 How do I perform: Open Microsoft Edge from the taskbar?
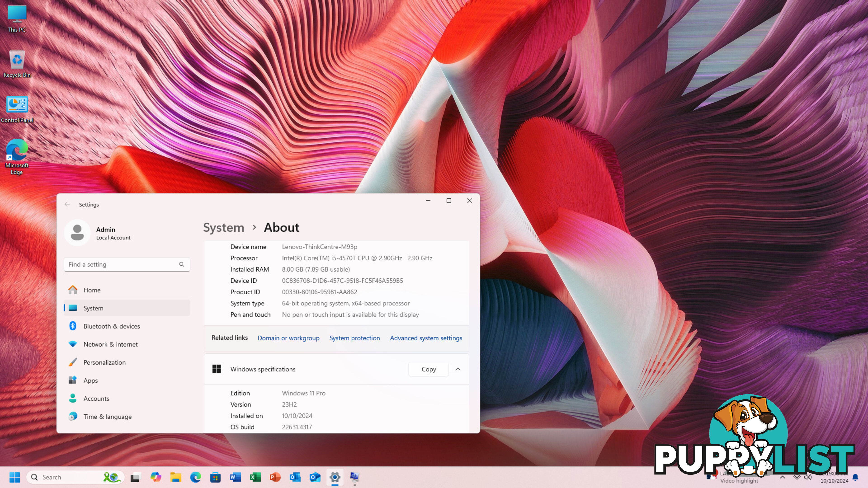point(196,477)
